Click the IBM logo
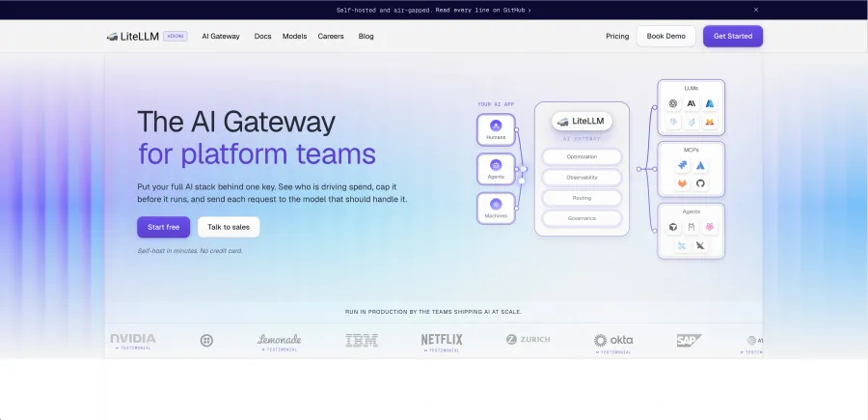 click(362, 340)
